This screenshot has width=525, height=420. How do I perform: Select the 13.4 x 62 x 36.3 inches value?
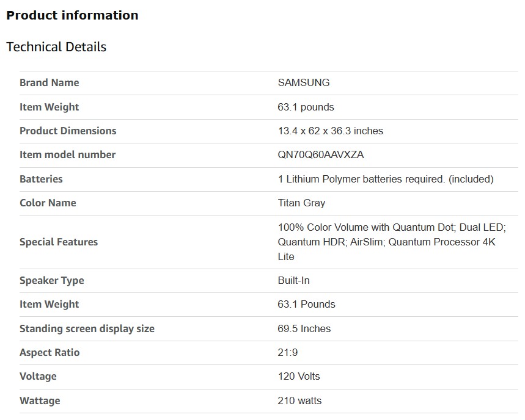point(330,131)
